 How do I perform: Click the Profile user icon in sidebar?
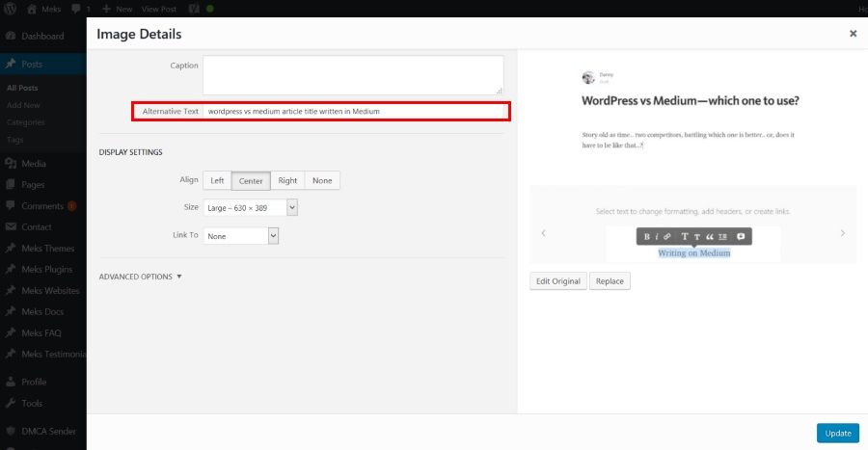[x=10, y=382]
